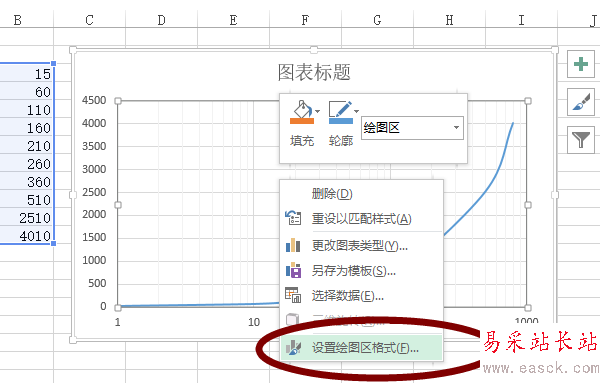Screen dimensions: 600x383
Task: Click the 2500 vertical axis label
Action: tap(94, 192)
